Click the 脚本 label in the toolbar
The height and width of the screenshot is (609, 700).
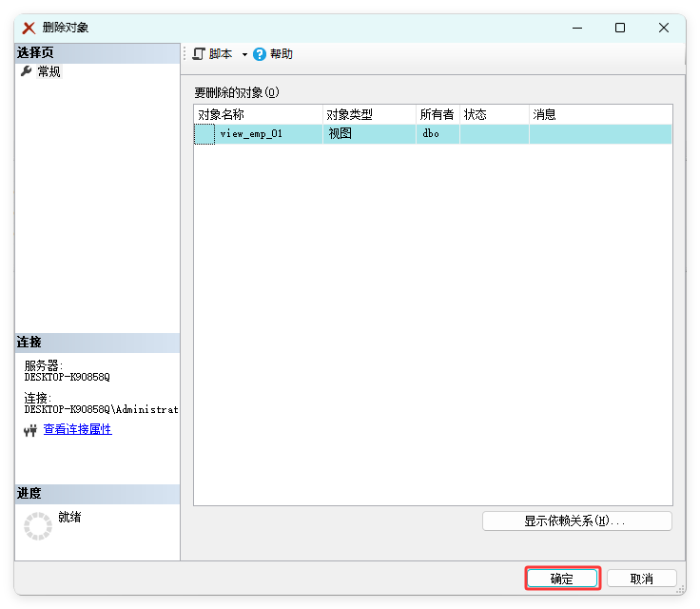point(221,54)
